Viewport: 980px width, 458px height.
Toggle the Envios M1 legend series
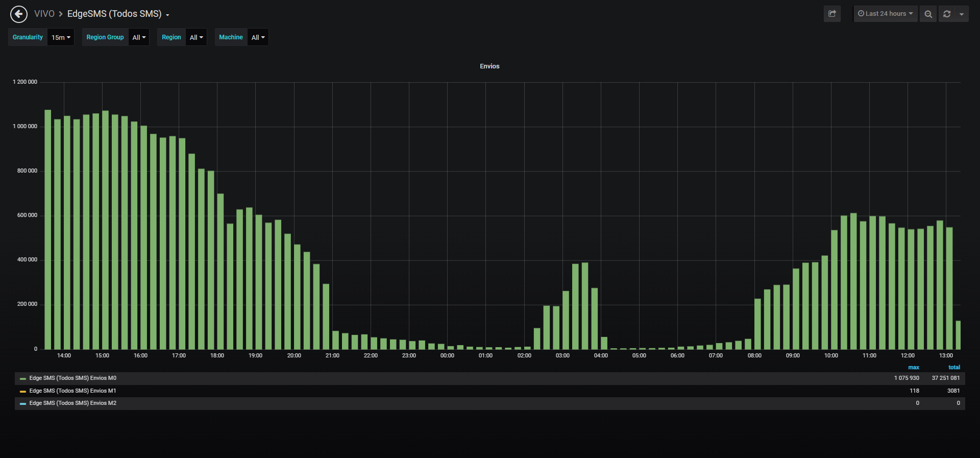pos(72,391)
